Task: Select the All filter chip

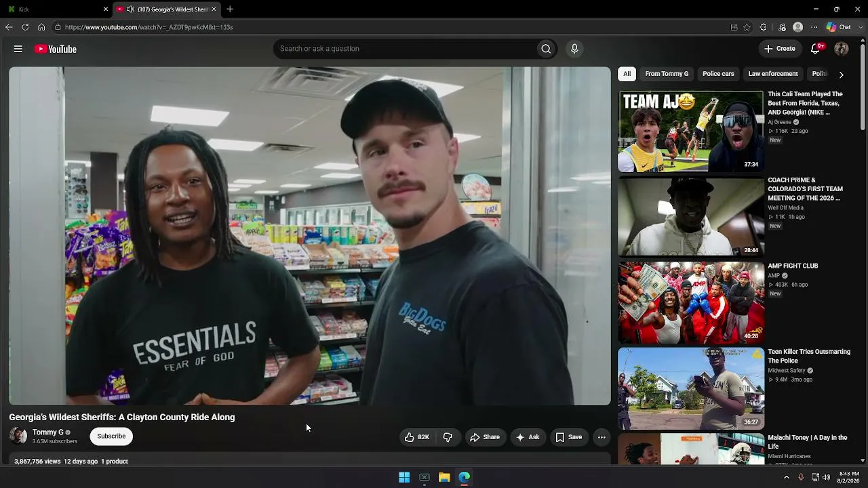Action: click(627, 74)
